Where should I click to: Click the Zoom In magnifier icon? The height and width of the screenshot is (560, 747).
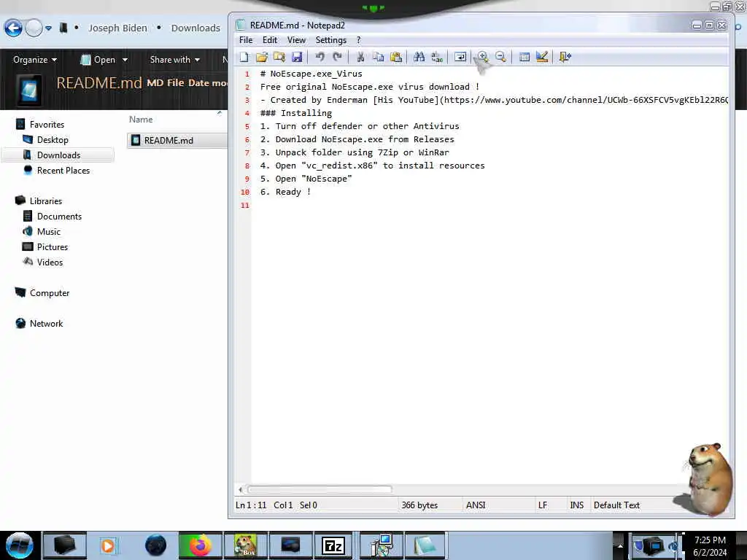[483, 57]
